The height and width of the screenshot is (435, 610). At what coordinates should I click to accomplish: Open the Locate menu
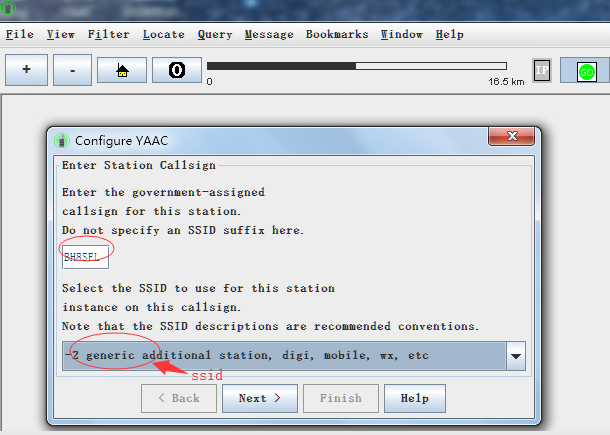(x=163, y=34)
